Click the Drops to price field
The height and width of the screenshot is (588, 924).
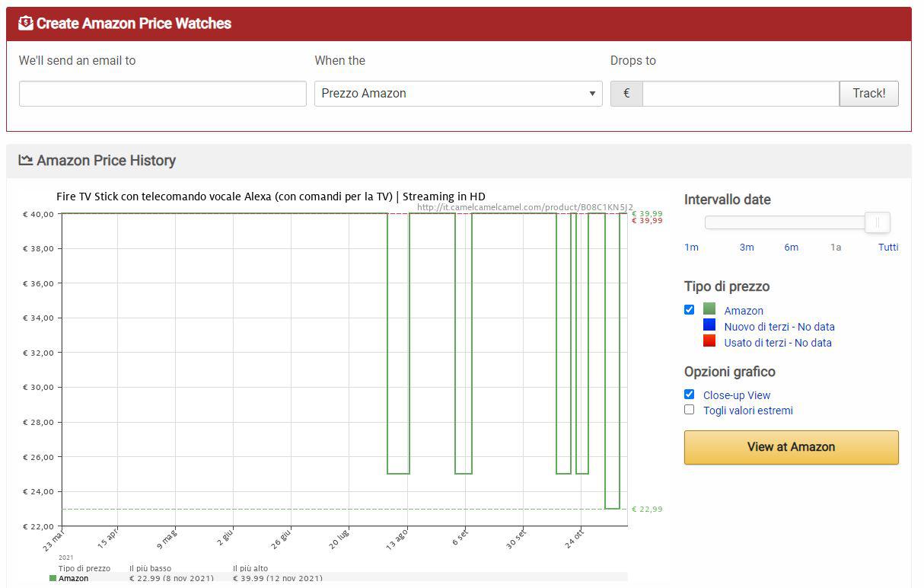click(x=740, y=94)
